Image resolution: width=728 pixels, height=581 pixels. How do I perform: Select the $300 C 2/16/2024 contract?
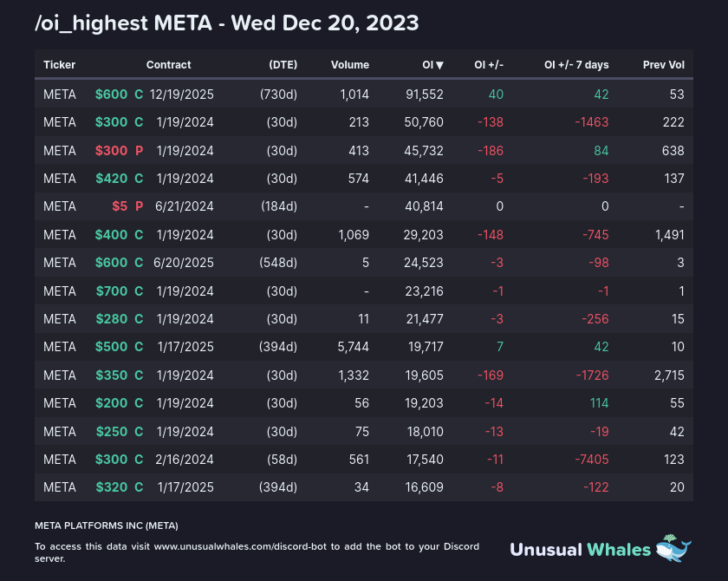[154, 460]
